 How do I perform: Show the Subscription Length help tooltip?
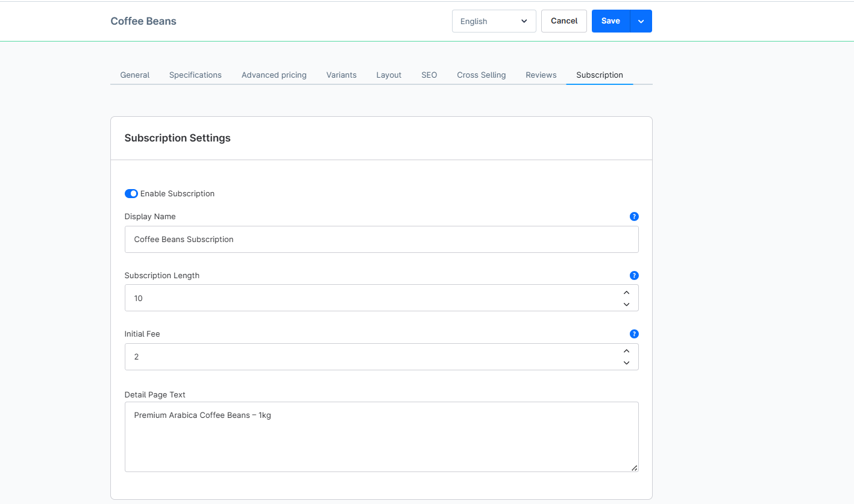point(634,275)
